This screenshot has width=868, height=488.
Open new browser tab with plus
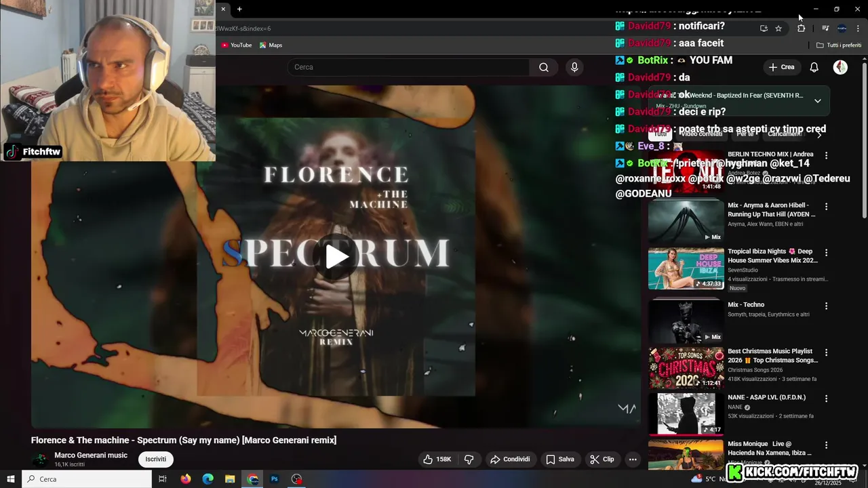[239, 9]
